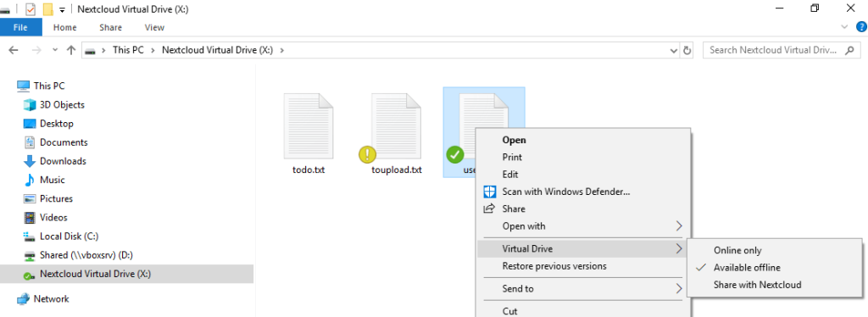Click the Downloads arrow icon in sidebar
This screenshot has width=868, height=317.
[x=30, y=162]
